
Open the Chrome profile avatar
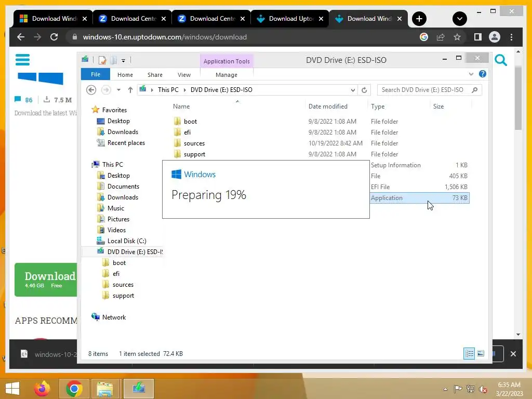495,37
